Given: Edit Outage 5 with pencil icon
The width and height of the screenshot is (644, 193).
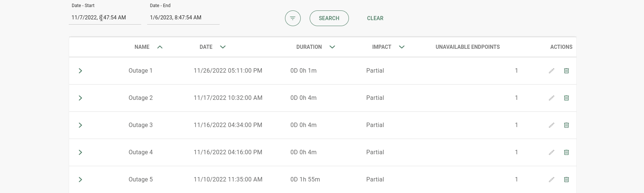Looking at the screenshot, I should pyautogui.click(x=551, y=180).
